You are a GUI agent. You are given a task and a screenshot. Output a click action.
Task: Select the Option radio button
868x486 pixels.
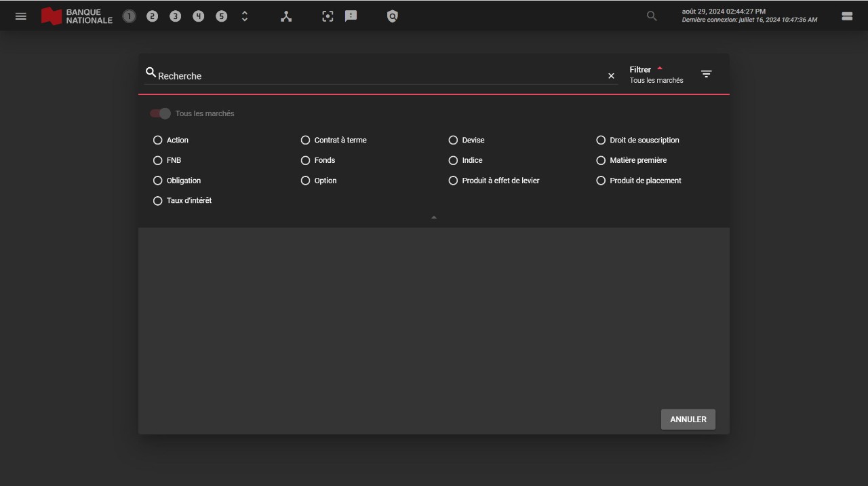[305, 181]
